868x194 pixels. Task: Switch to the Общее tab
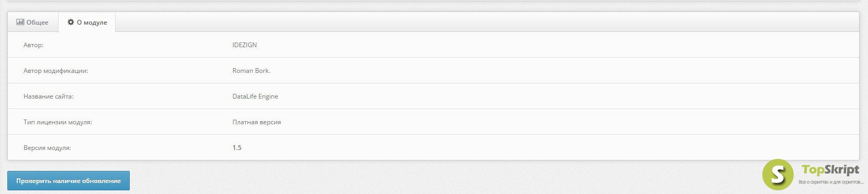point(32,22)
